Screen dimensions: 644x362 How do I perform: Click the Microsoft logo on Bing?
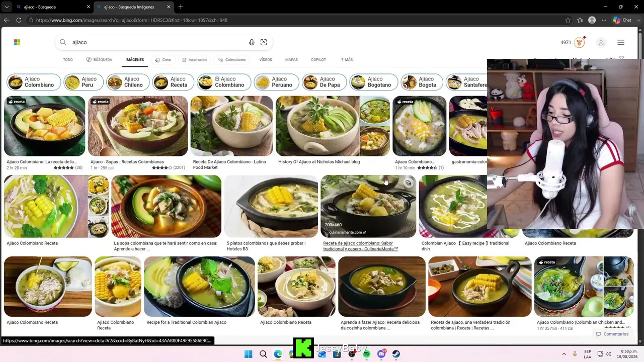pyautogui.click(x=17, y=42)
